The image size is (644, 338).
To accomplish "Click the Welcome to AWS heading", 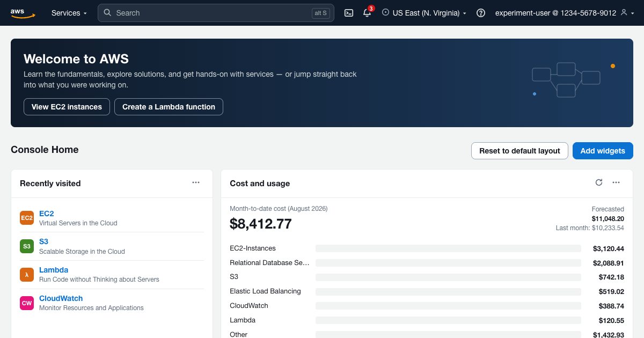I will click(76, 59).
